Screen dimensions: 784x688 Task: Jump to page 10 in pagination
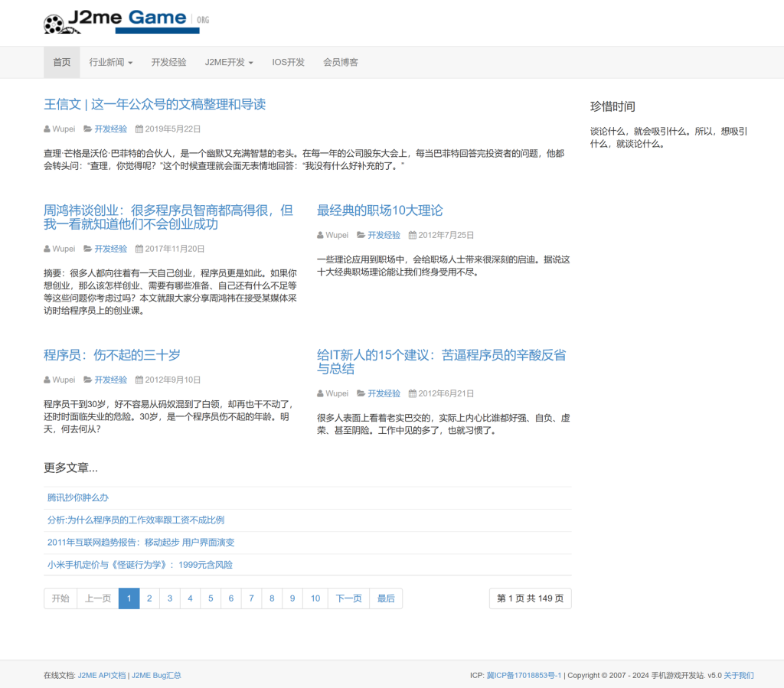click(315, 598)
